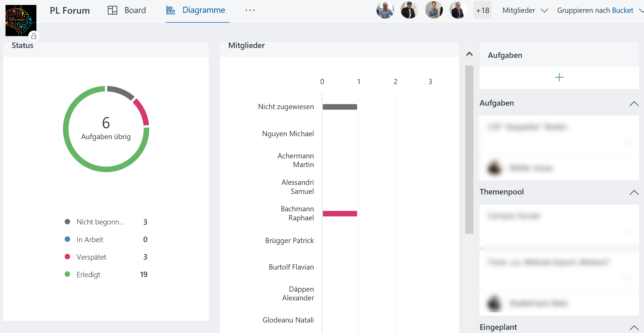This screenshot has width=644, height=333.
Task: Collapse the Eingeplant bucket section
Action: (634, 328)
